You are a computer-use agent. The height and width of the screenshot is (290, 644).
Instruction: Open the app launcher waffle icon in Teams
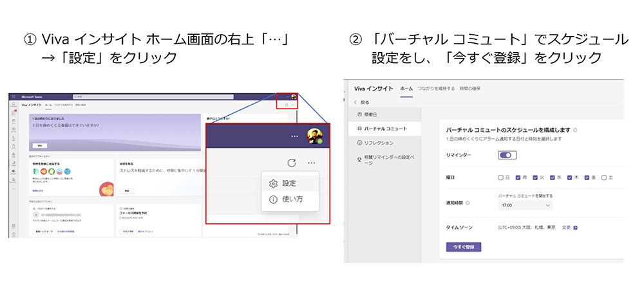point(14,97)
